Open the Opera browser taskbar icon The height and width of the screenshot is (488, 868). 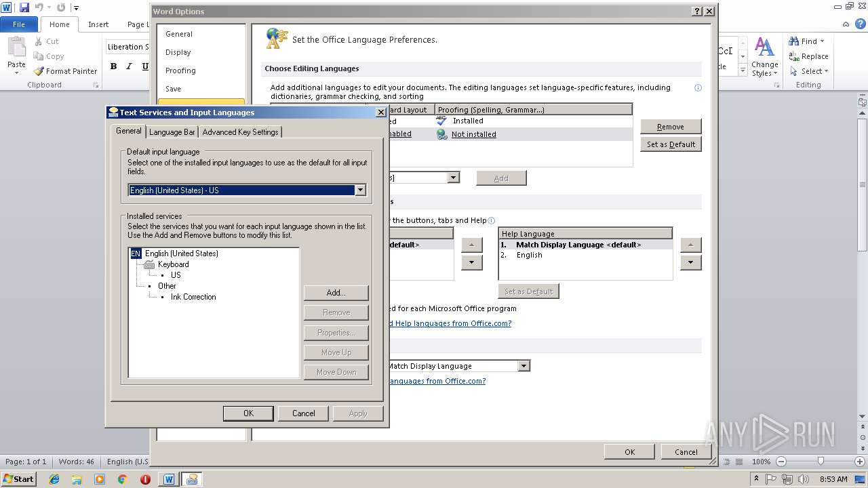[x=145, y=479]
